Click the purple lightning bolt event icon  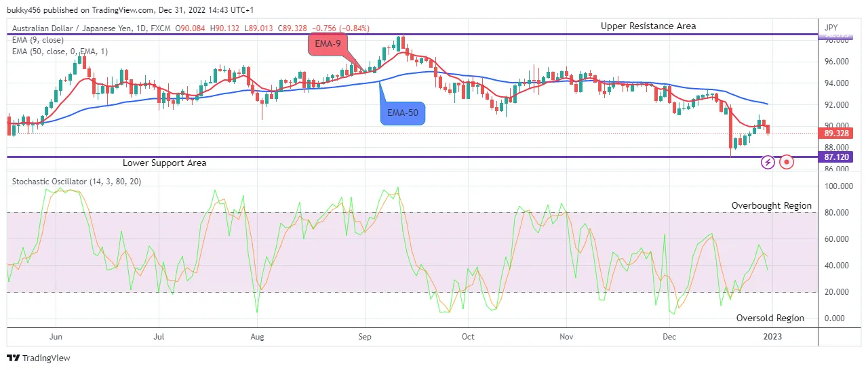(x=768, y=162)
